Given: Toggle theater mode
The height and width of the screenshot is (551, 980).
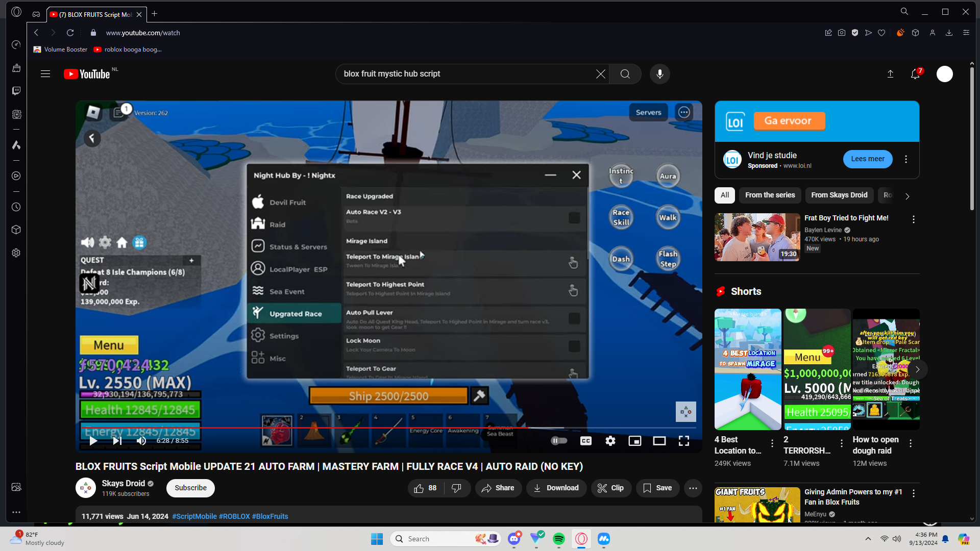Looking at the screenshot, I should tap(659, 441).
